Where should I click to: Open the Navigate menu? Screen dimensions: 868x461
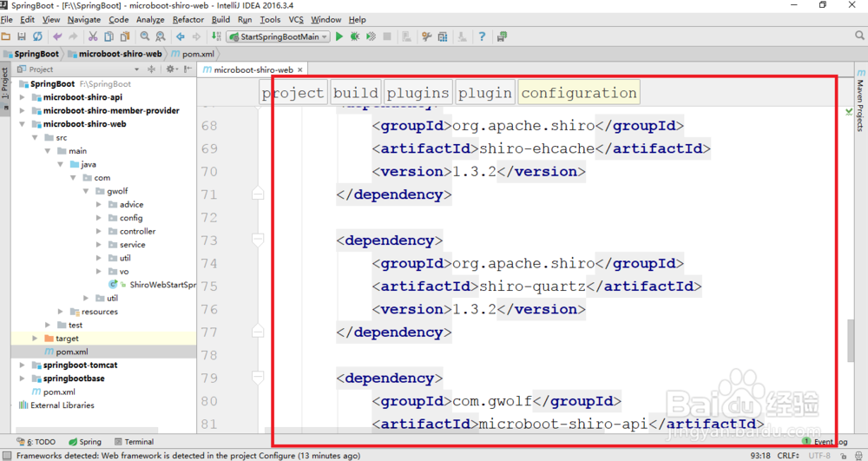(x=84, y=19)
